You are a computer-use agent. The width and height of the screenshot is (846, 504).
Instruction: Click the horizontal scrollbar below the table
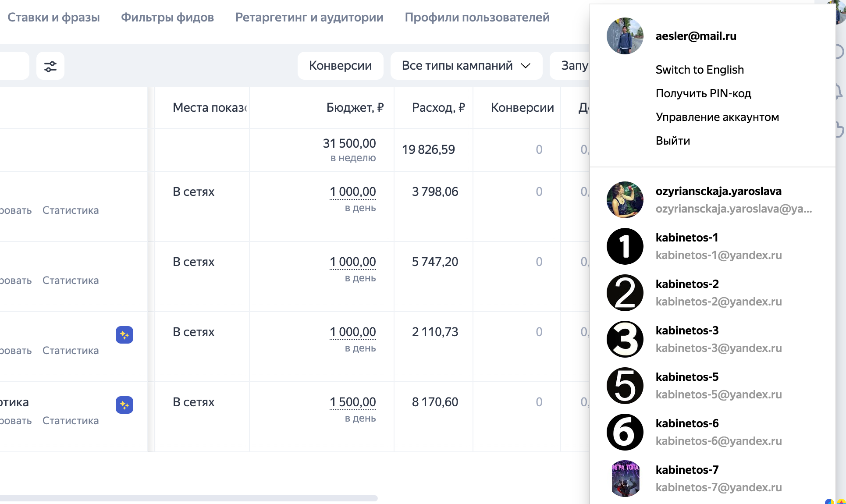tap(188, 498)
